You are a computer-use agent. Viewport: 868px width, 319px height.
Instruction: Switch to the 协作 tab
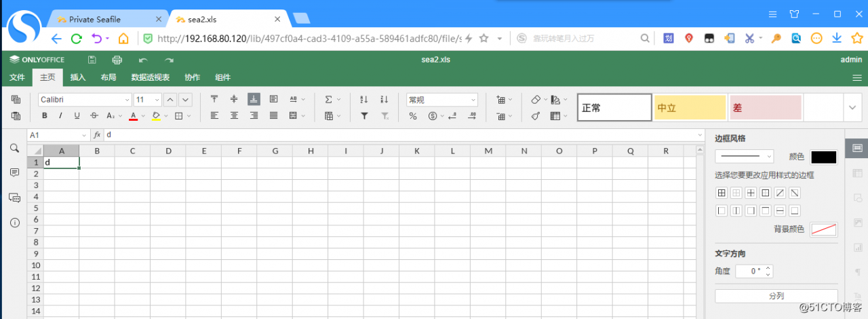click(193, 77)
